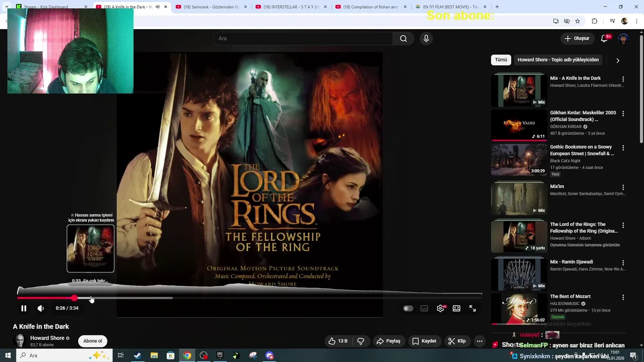Open tab search dropdown in Chrome
This screenshot has height=362, width=644.
point(7,7)
